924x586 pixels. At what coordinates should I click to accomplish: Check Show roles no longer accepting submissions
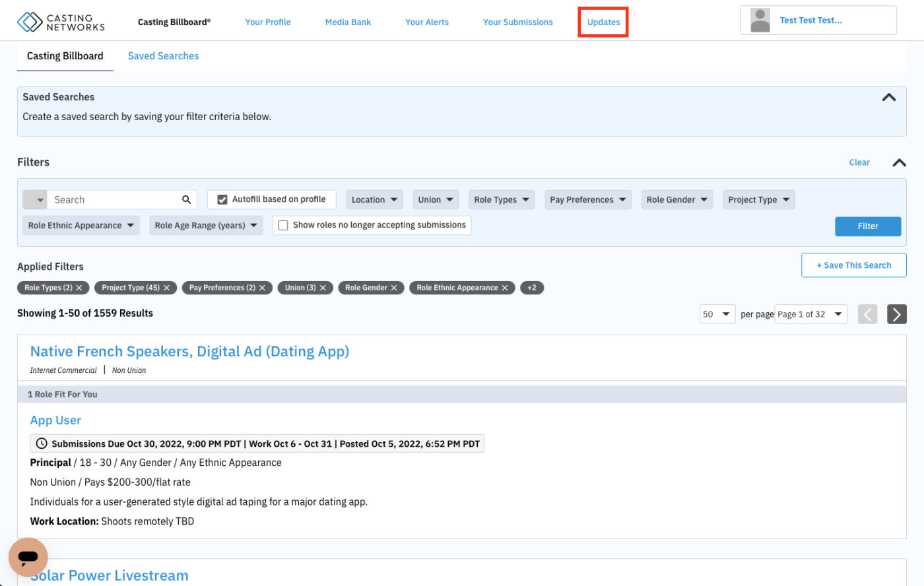[283, 225]
